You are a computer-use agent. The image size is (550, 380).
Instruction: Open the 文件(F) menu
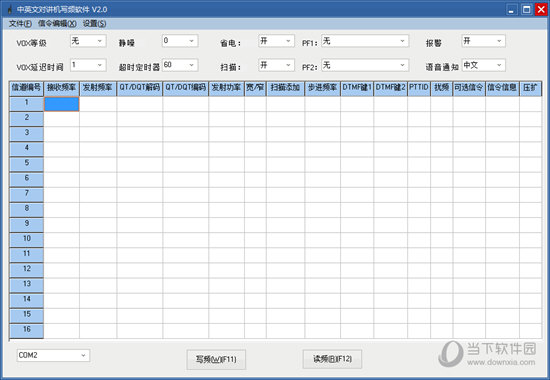[20, 24]
